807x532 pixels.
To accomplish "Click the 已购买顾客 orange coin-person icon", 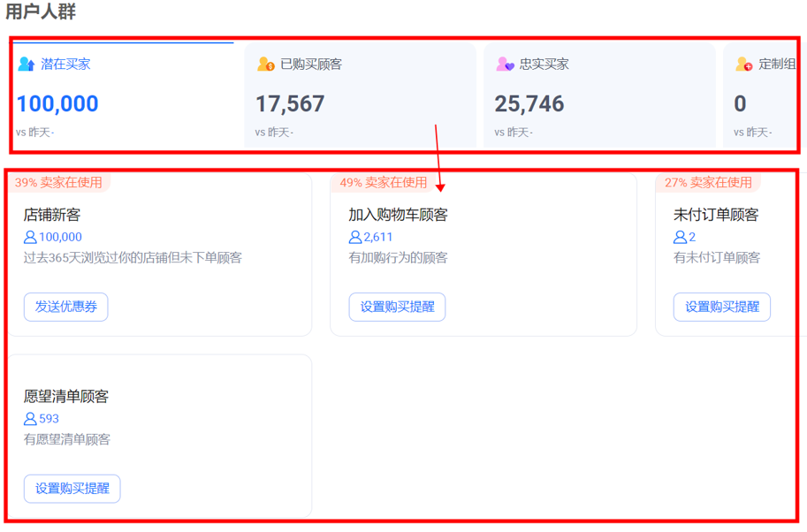I will (265, 65).
